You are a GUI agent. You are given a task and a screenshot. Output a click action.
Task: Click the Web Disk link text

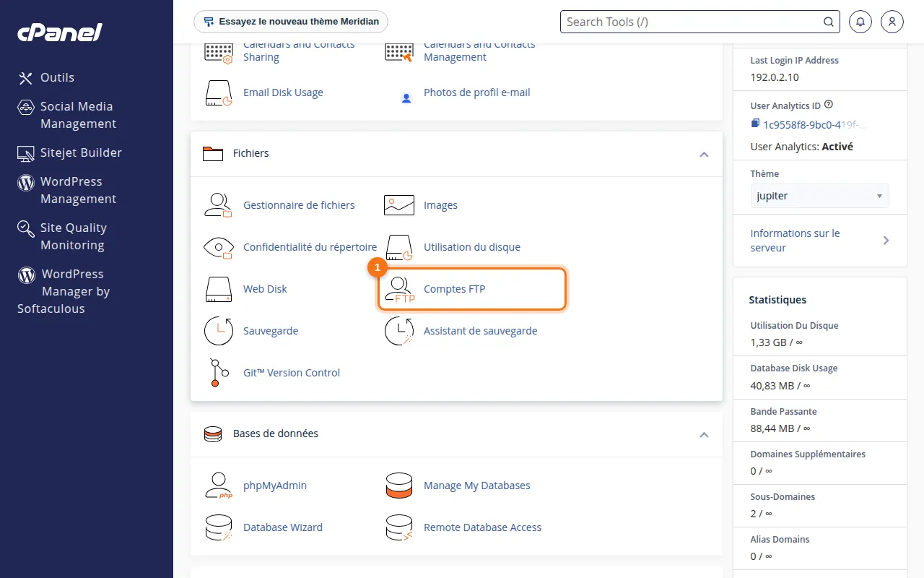tap(265, 289)
